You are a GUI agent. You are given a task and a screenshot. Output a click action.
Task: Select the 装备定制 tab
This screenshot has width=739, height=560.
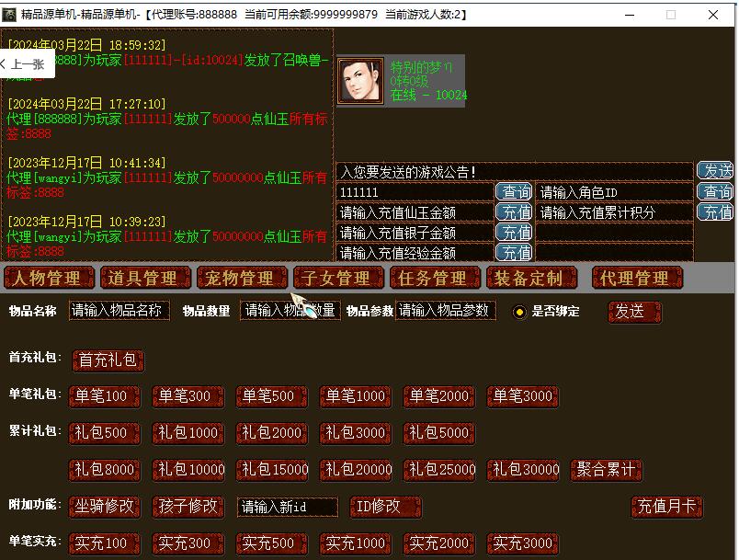(x=529, y=278)
